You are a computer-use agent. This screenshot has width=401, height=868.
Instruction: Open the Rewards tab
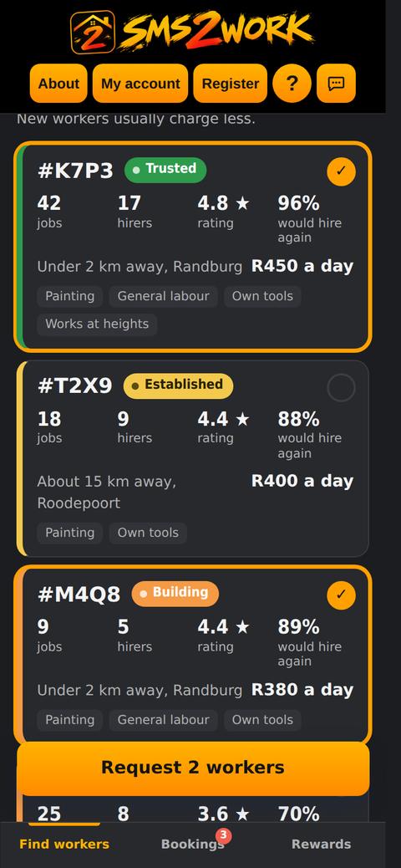pos(322,845)
